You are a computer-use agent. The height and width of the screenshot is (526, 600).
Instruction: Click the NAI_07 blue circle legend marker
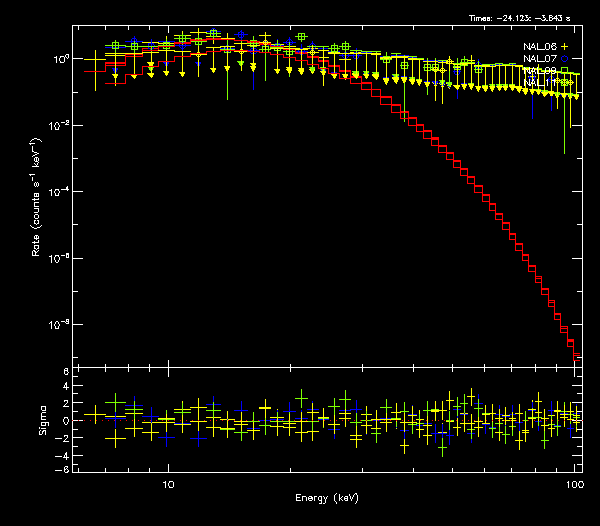[x=563, y=59]
